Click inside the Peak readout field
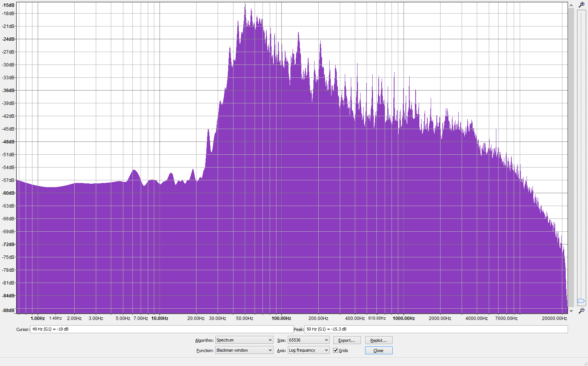 click(436, 329)
